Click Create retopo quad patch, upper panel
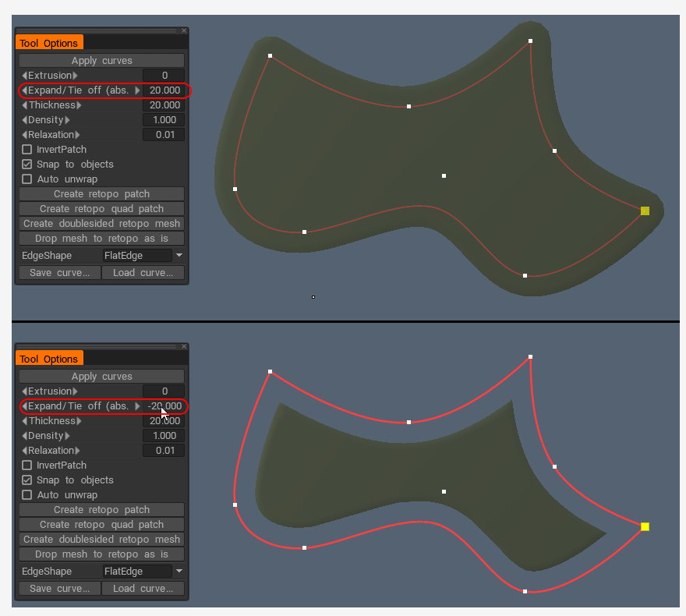This screenshot has width=686, height=616. [x=101, y=209]
